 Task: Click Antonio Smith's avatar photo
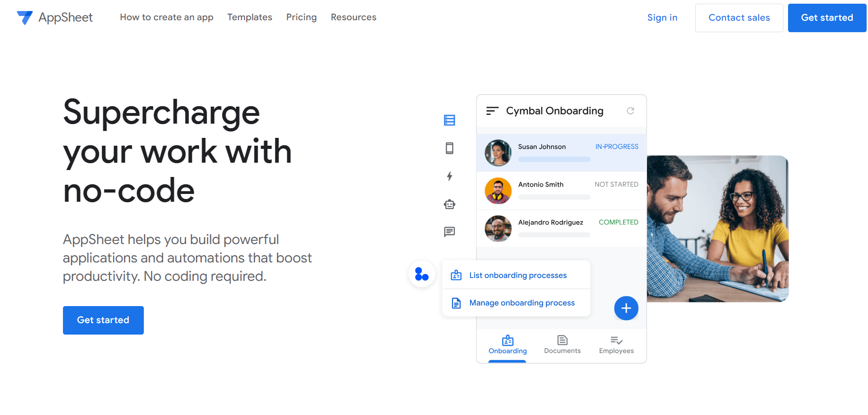pyautogui.click(x=498, y=191)
